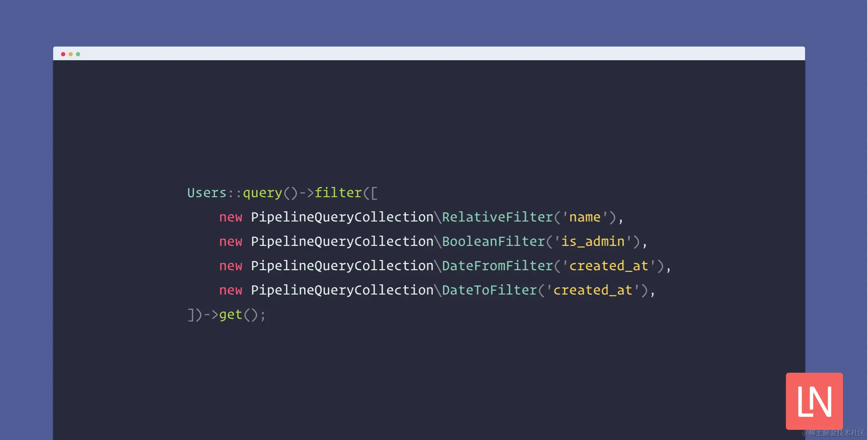Viewport: 868px width, 440px height.
Task: Select the DateToFilter class name
Action: click(x=490, y=290)
